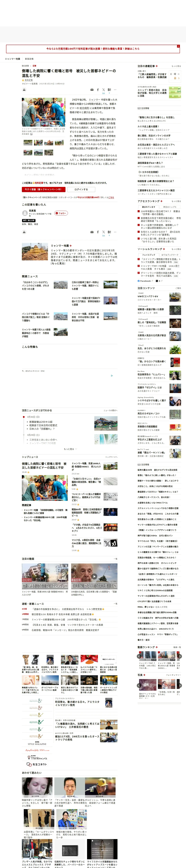Open the author name 笠原真 link
This screenshot has height=868, width=186.
(32, 211)
